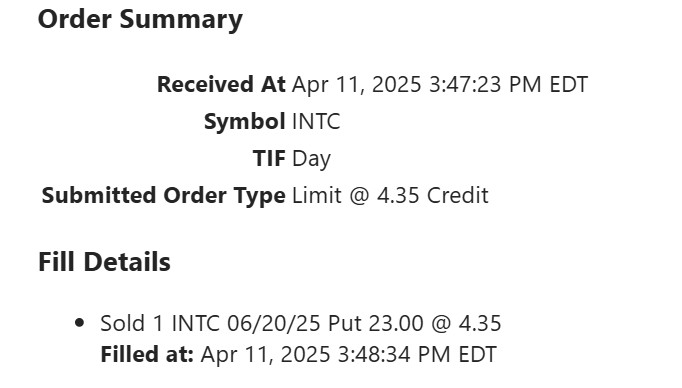Click the INTC symbol value

316,121
